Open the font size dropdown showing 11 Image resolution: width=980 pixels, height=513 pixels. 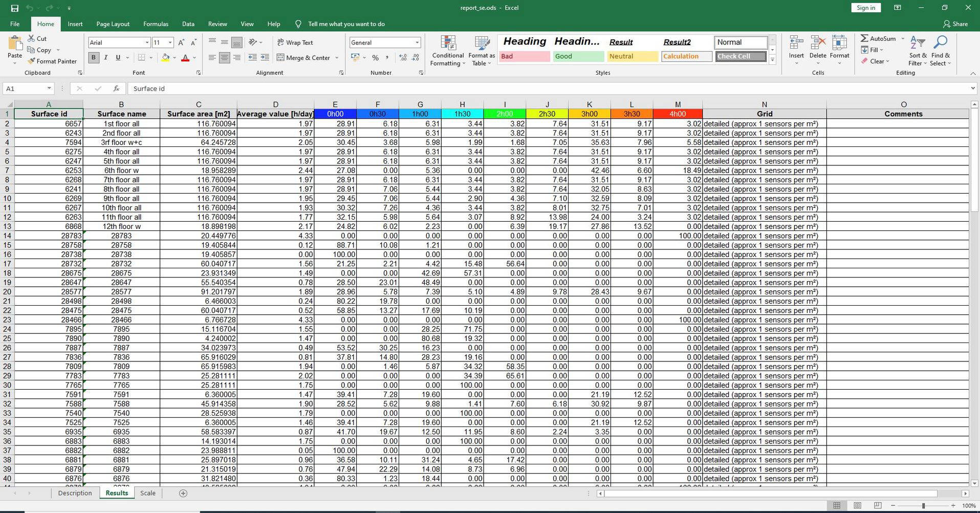pos(170,42)
